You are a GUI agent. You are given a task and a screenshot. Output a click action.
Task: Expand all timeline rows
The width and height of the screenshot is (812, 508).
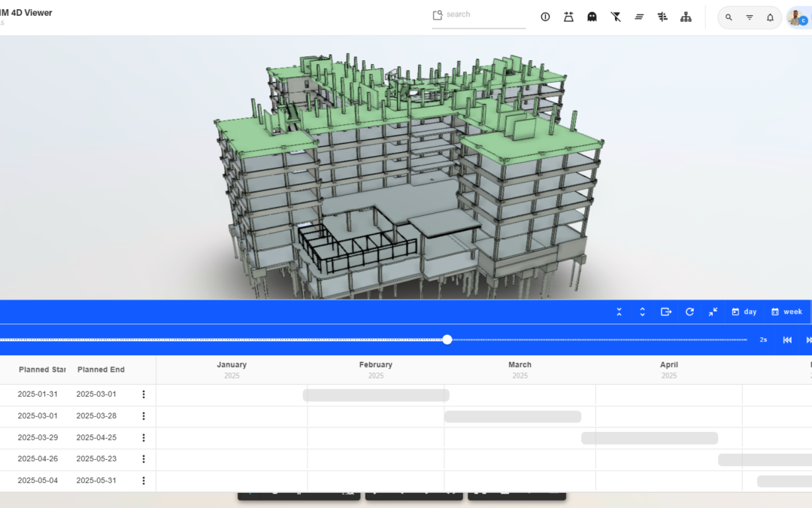(x=642, y=312)
